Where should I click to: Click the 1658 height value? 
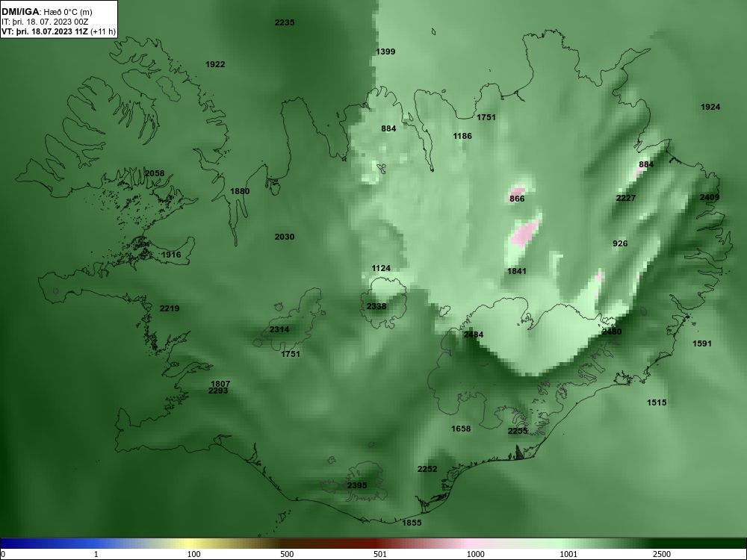[461, 429]
